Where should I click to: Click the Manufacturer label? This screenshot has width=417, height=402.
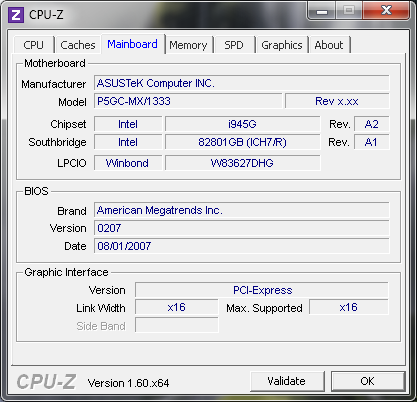[54, 84]
